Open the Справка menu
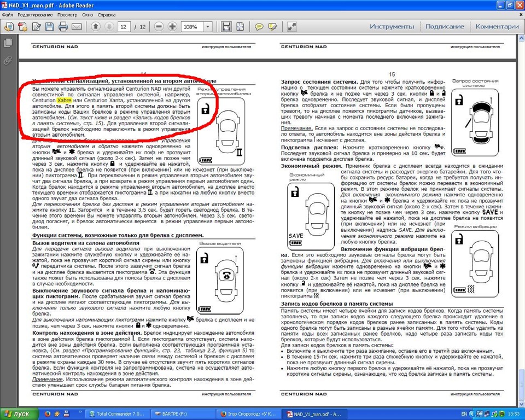 (107, 15)
